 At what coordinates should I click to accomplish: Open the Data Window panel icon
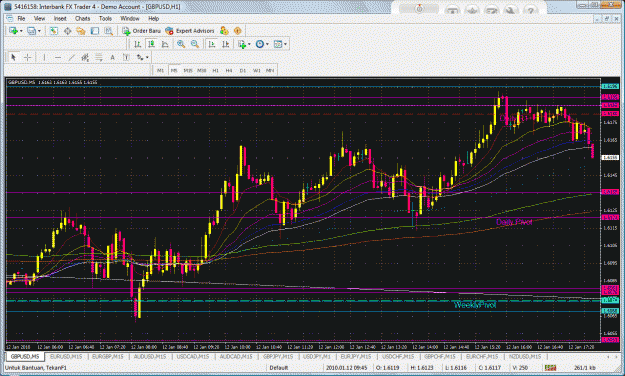coord(67,31)
